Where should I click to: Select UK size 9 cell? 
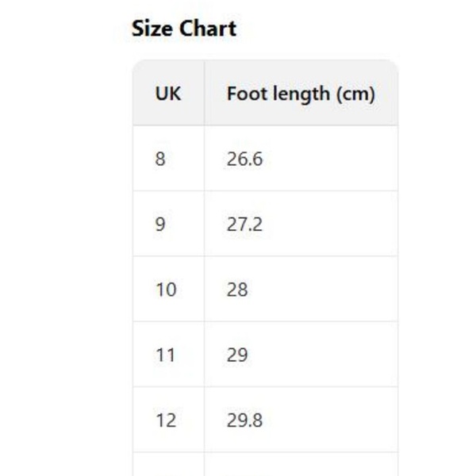(161, 225)
